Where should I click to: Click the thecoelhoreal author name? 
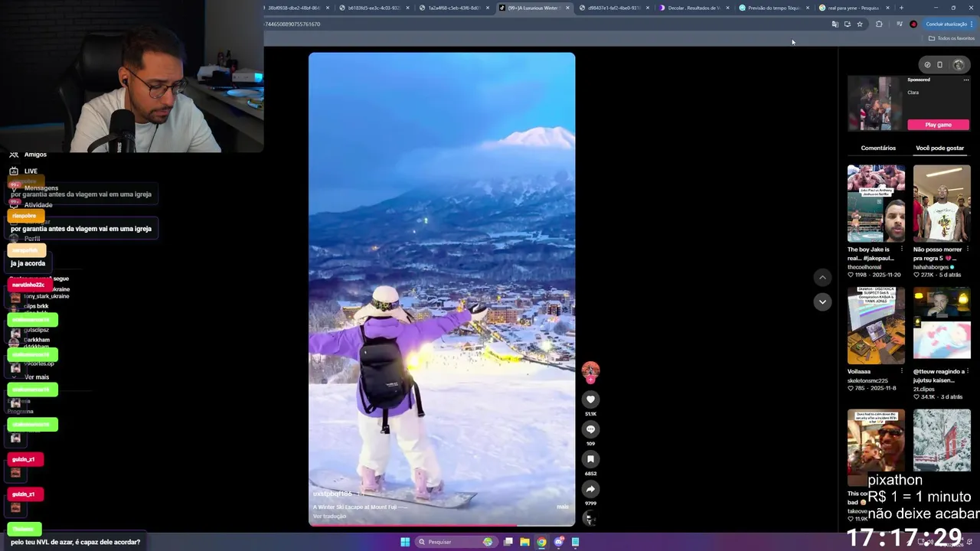[864, 267]
